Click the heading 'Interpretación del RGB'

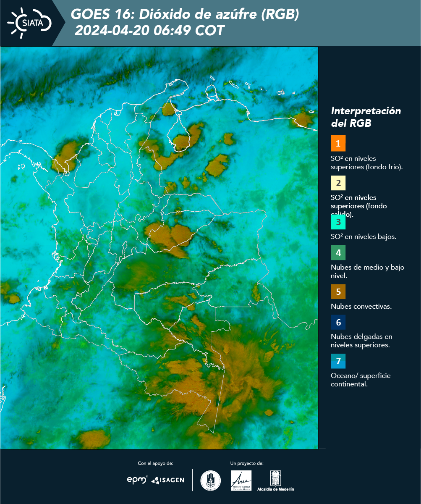366,117
